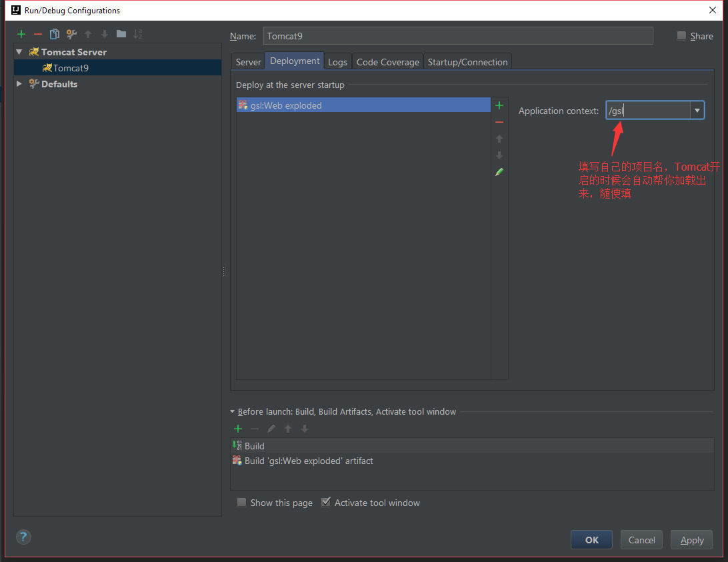Add deployment artifact with green plus
The width and height of the screenshot is (728, 562).
coord(499,105)
